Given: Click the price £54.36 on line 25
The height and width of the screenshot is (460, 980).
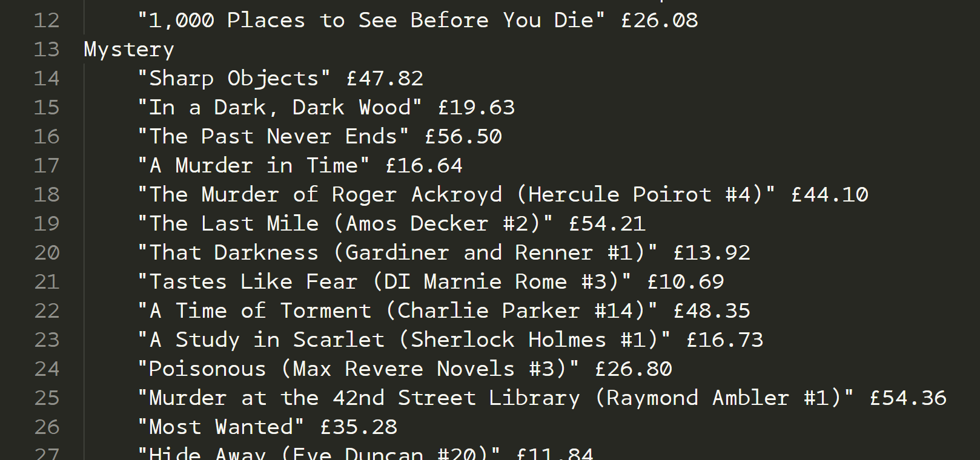Looking at the screenshot, I should (x=908, y=398).
